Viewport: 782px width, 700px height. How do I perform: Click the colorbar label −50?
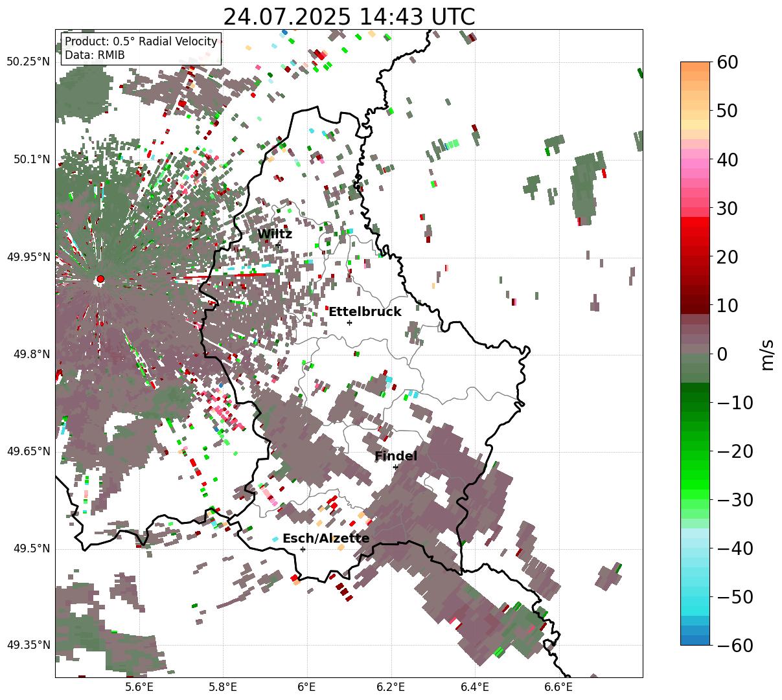coord(735,597)
